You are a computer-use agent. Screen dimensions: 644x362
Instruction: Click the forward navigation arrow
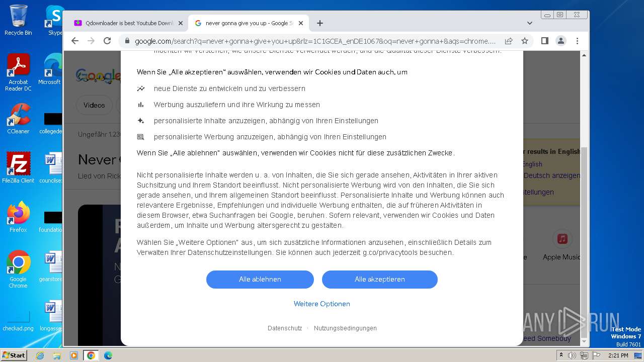(91, 41)
